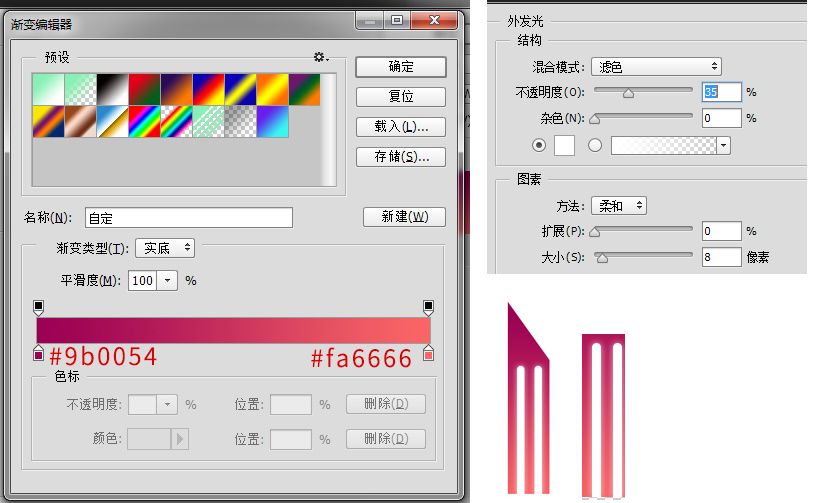The image size is (816, 503).
Task: Select the blue-yellow-blue gradient preset
Action: [240, 89]
